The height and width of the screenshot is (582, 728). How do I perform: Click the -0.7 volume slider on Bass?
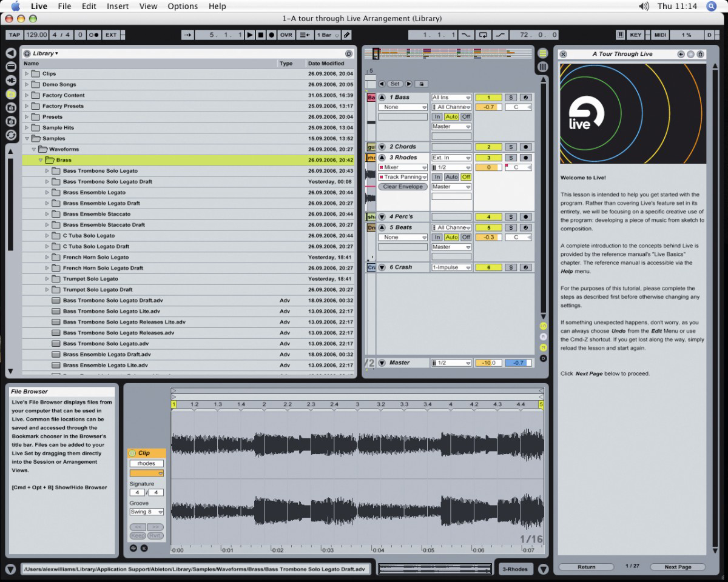[x=488, y=107]
